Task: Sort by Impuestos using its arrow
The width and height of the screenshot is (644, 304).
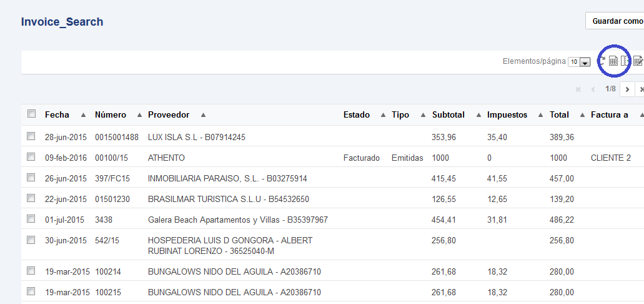Action: click(540, 115)
